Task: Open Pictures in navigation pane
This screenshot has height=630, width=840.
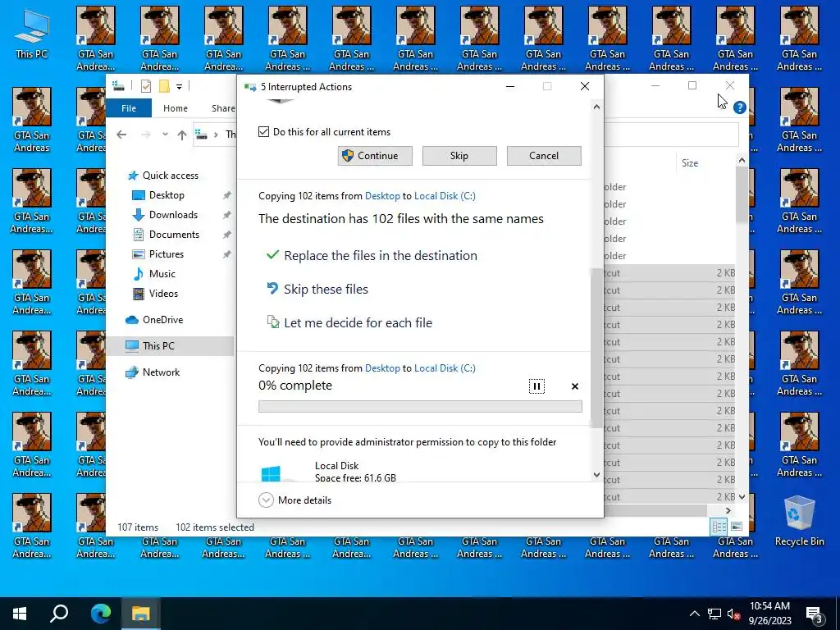Action: pos(157,254)
